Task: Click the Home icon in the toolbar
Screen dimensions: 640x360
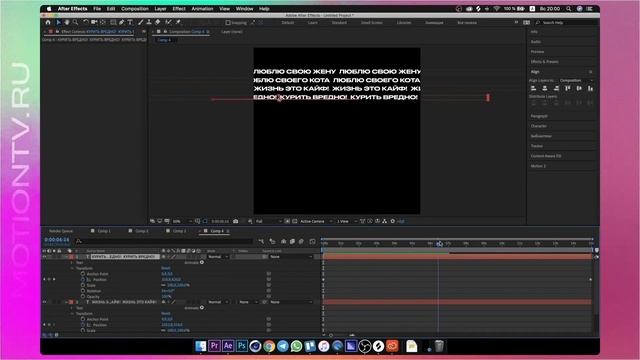Action: pyautogui.click(x=48, y=22)
